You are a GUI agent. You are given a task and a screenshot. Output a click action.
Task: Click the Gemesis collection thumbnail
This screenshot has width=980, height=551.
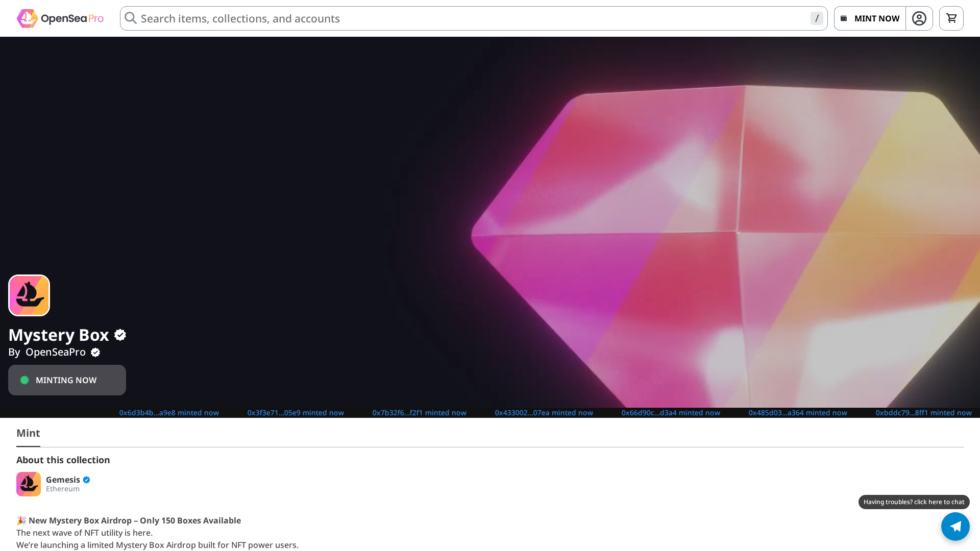pyautogui.click(x=29, y=484)
